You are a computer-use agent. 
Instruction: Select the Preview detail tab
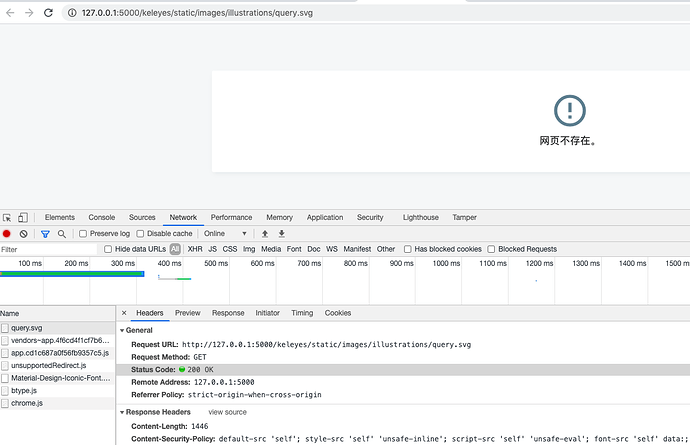[x=187, y=313]
